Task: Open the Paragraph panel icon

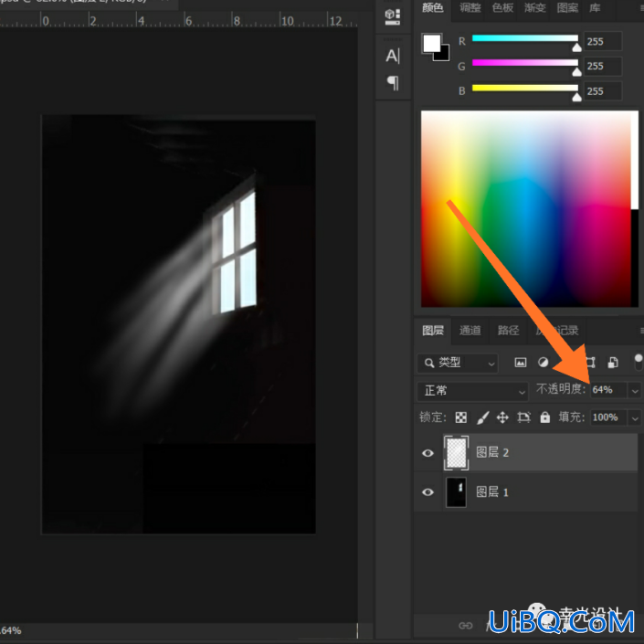Action: (x=393, y=83)
